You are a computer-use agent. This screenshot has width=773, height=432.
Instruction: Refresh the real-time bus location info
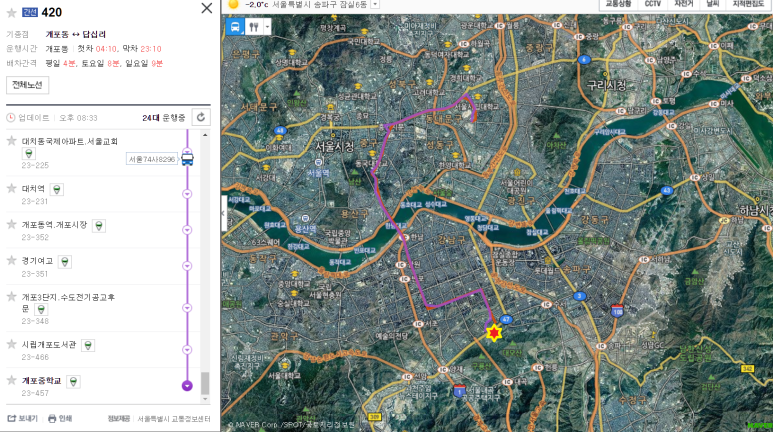tap(201, 117)
